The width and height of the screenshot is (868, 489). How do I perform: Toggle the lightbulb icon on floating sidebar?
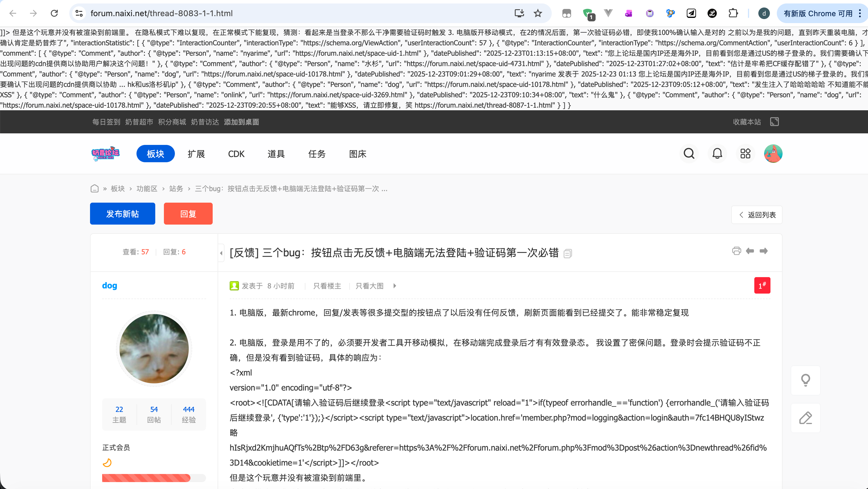806,380
